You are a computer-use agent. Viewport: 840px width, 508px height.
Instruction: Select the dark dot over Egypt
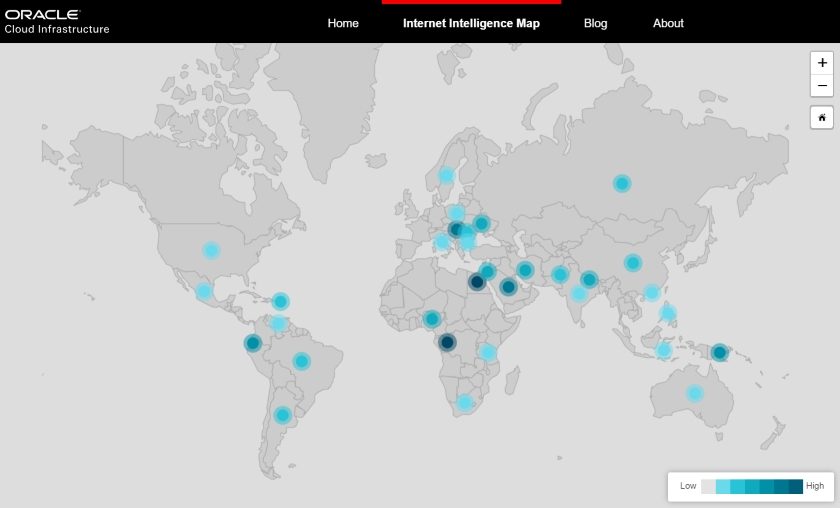click(476, 281)
